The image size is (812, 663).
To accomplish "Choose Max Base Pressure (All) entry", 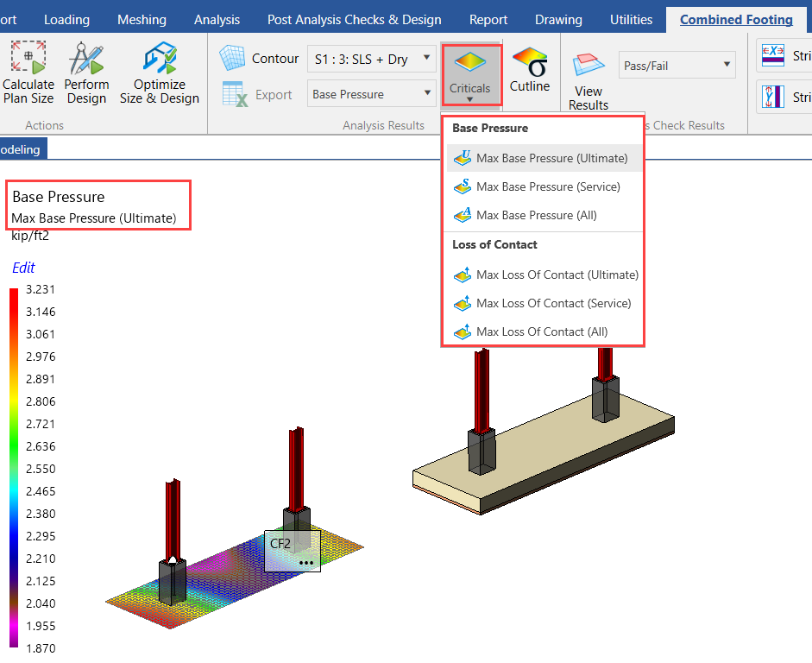I will (x=544, y=215).
